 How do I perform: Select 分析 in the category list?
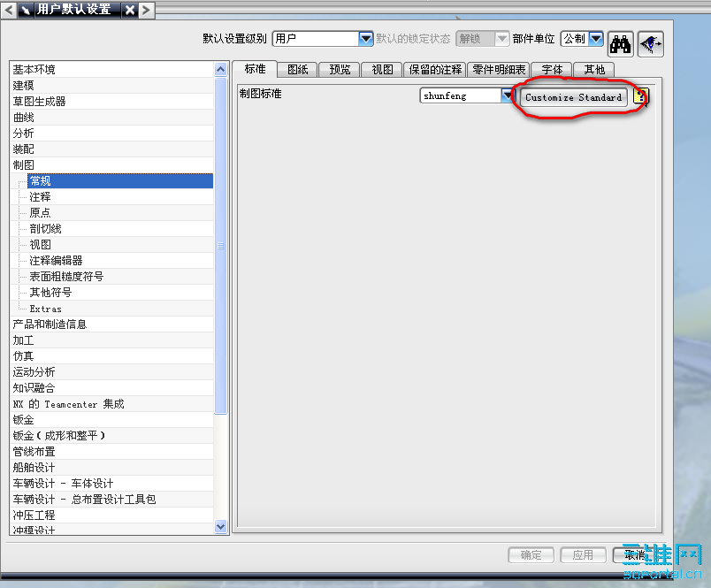click(x=111, y=134)
